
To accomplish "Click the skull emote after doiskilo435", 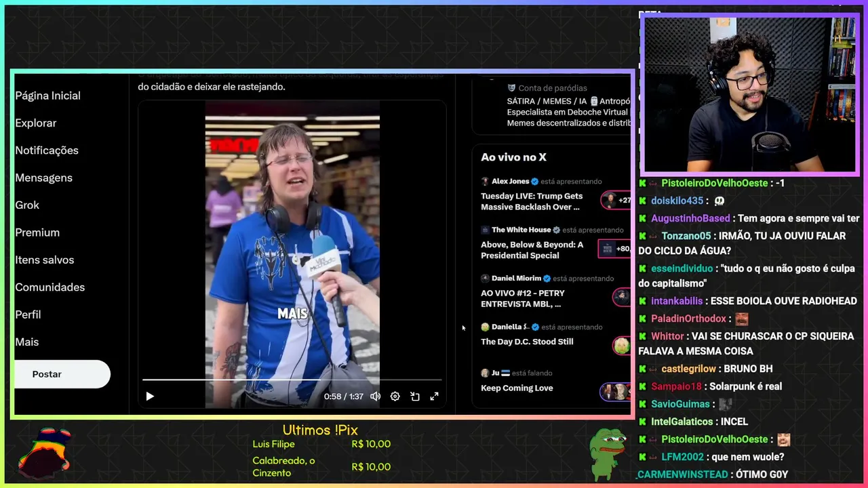I will pos(719,201).
